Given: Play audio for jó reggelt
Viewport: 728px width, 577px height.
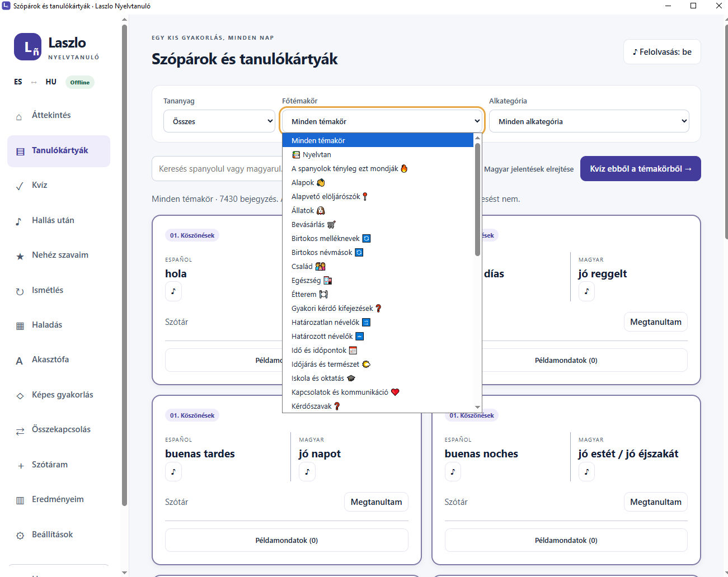Looking at the screenshot, I should coord(586,291).
